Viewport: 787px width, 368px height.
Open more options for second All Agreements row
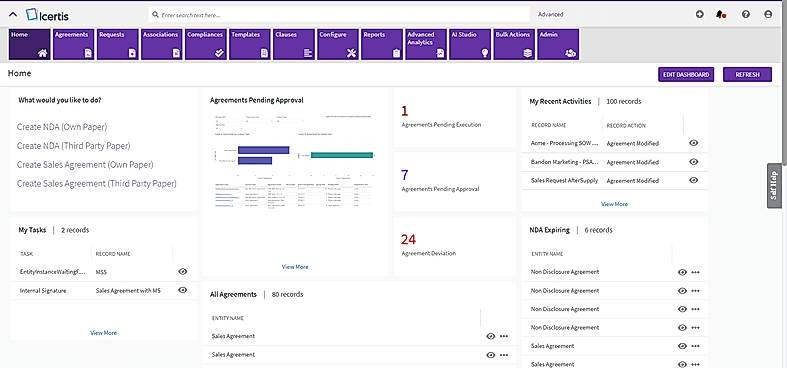pos(504,355)
